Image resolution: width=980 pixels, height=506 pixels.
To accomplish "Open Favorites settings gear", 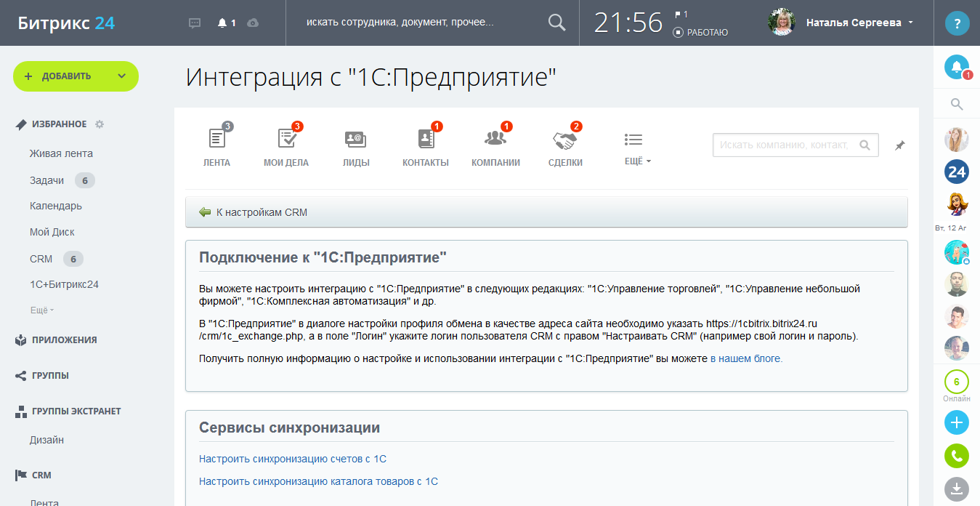I will point(100,124).
